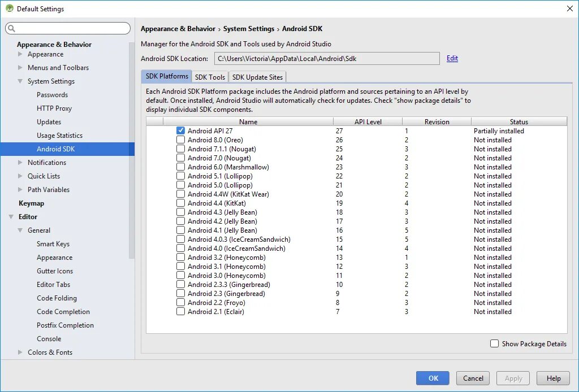Collapse the Editor section arrow

coord(11,217)
